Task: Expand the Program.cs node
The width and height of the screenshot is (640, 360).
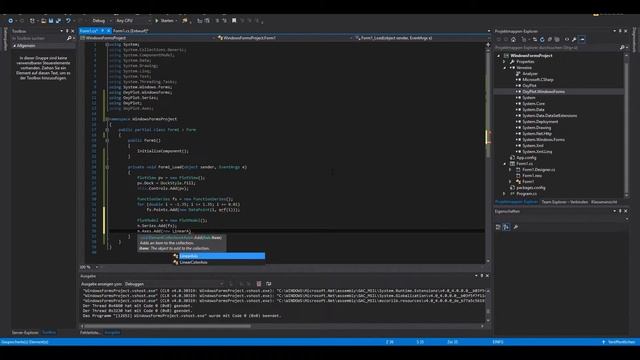Action: 504,194
